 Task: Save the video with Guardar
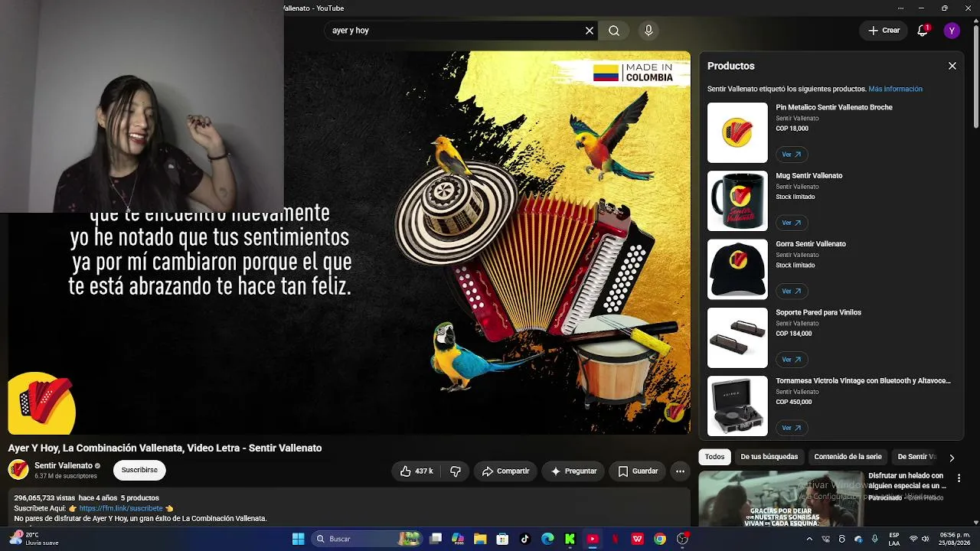pos(638,471)
